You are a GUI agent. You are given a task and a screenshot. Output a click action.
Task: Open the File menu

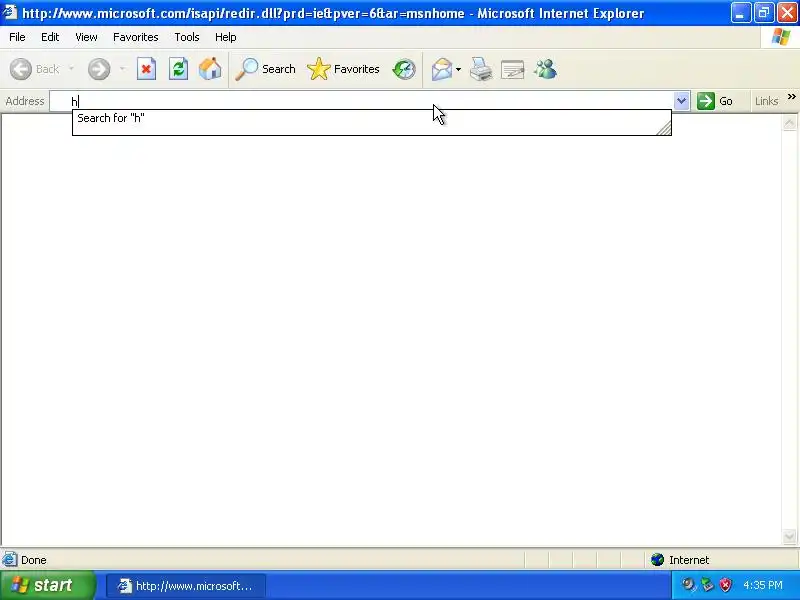click(17, 37)
